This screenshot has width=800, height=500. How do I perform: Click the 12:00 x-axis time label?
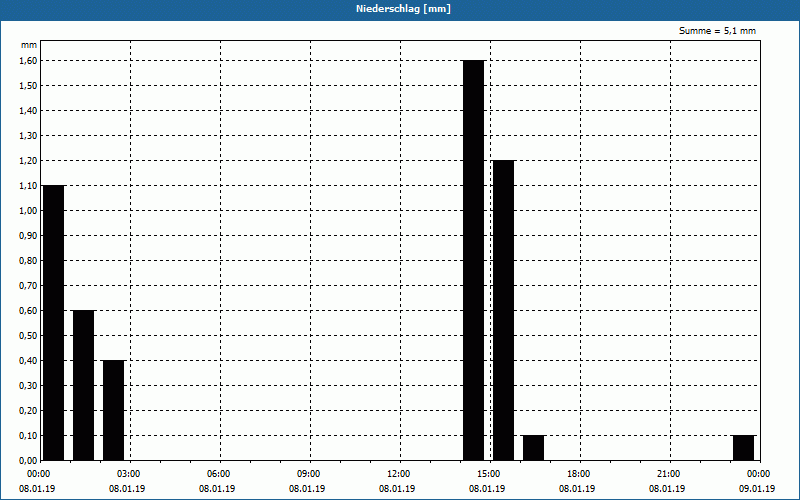coord(398,474)
